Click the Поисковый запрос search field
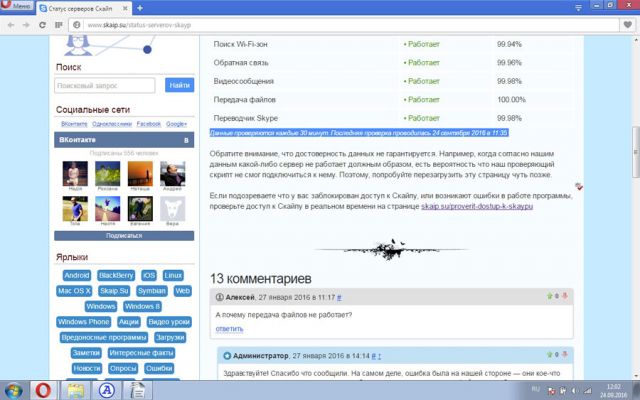Viewport: 640px width, 400px height. [x=104, y=85]
